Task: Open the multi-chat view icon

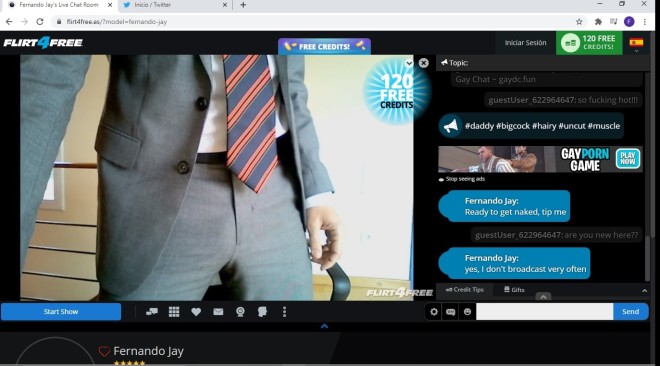Action: 152,312
